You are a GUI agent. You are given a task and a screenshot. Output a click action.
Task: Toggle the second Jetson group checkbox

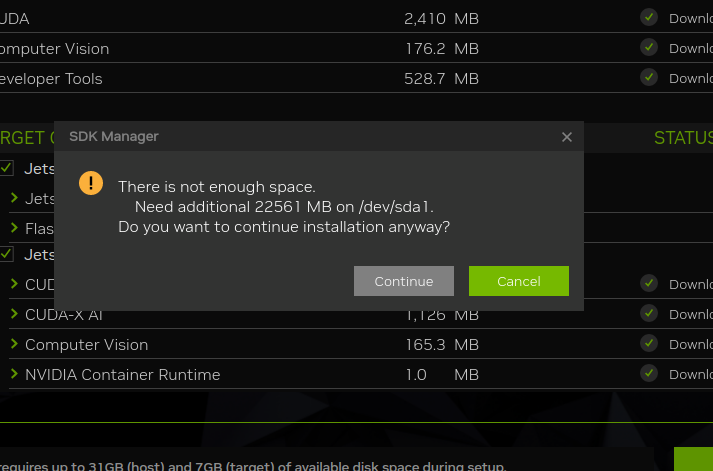[6, 254]
